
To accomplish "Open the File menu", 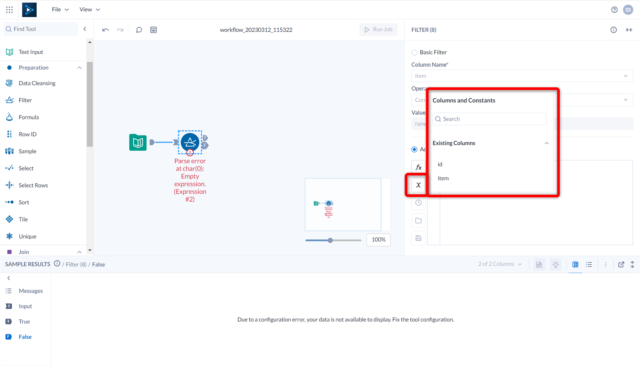I will 60,9.
